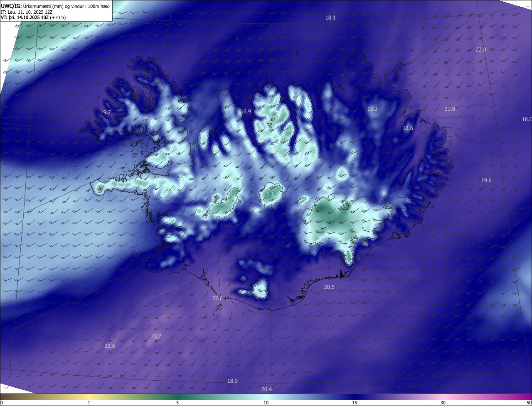Click the 20.4 value on the map

(x=266, y=389)
